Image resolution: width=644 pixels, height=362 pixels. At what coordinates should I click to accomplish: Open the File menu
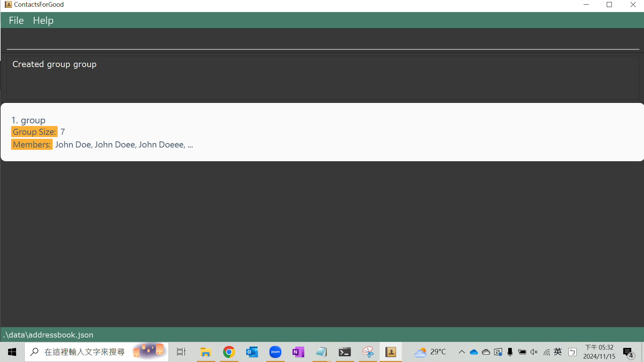(16, 20)
